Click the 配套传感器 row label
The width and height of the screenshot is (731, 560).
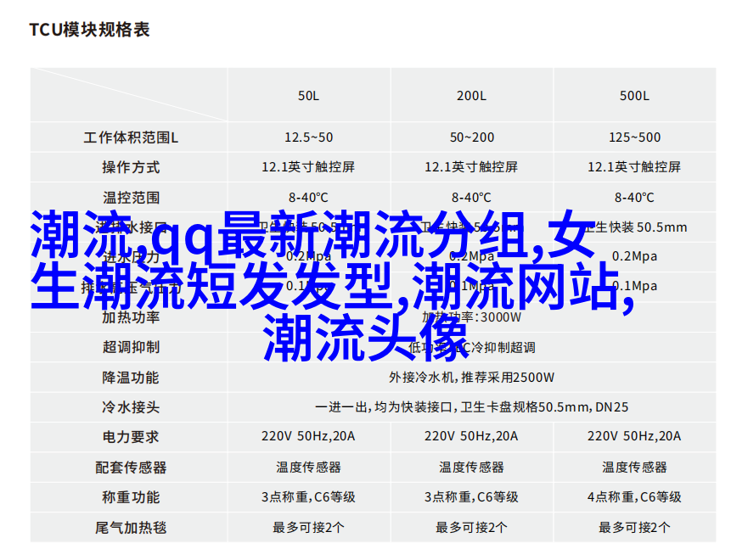[131, 468]
